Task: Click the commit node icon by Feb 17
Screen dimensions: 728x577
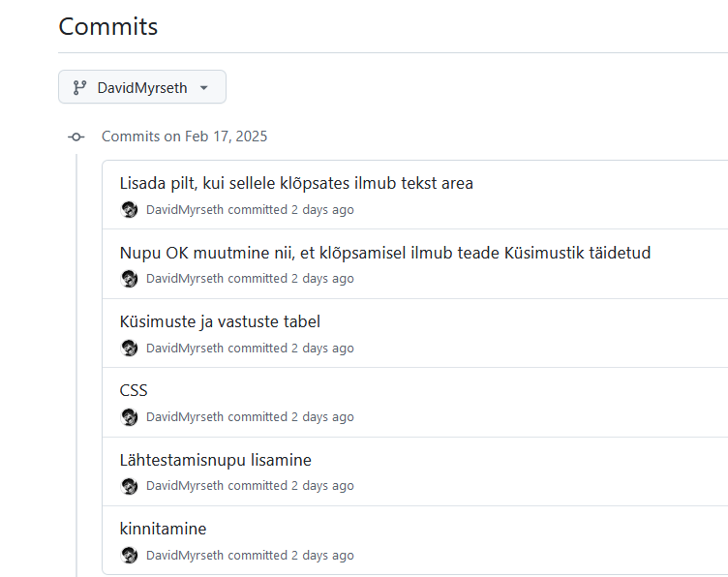Action: 76,137
